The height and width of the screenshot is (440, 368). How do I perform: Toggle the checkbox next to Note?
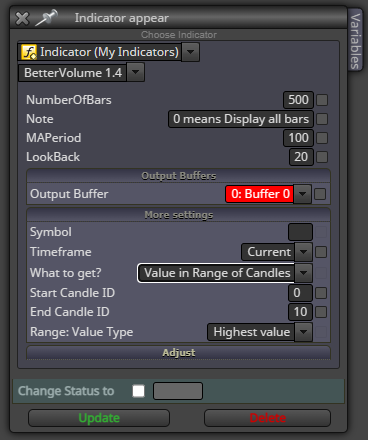click(x=322, y=119)
